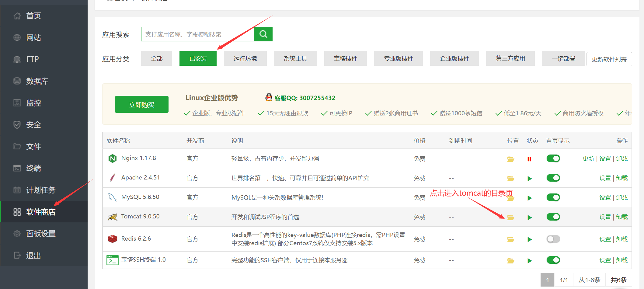
Task: Click the 更新软件列表 button
Action: [609, 59]
